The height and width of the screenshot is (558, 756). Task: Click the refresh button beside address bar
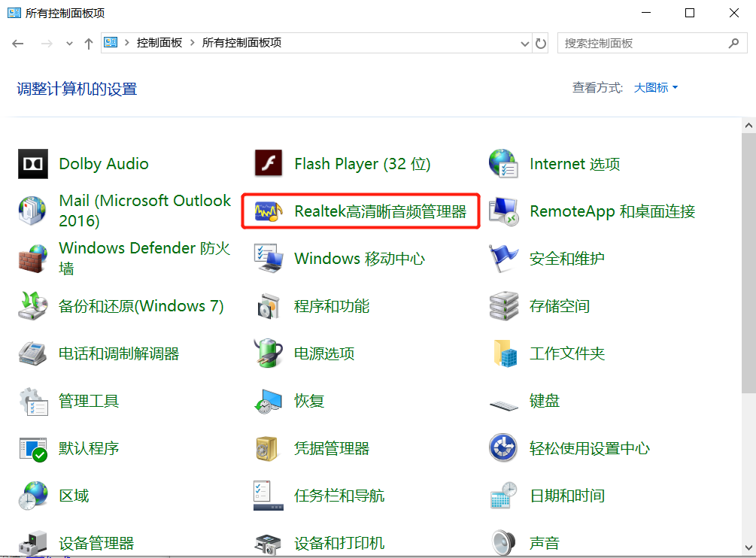click(x=541, y=44)
